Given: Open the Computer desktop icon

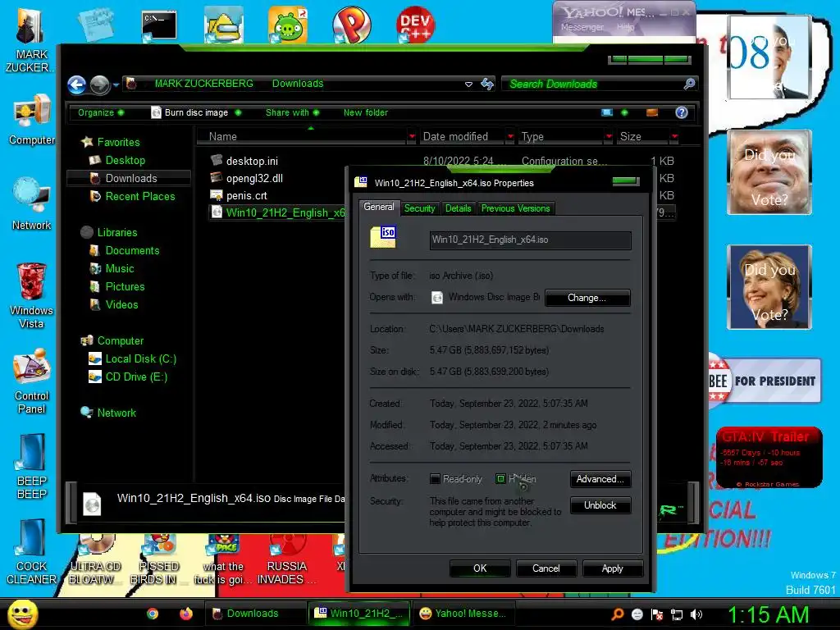Looking at the screenshot, I should click(32, 119).
